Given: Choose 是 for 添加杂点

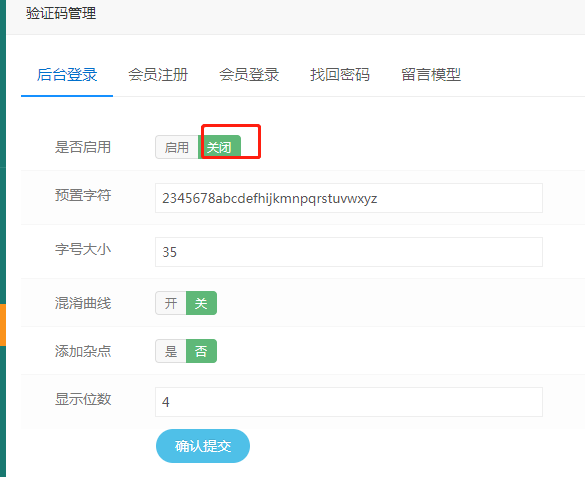Looking at the screenshot, I should [x=171, y=351].
